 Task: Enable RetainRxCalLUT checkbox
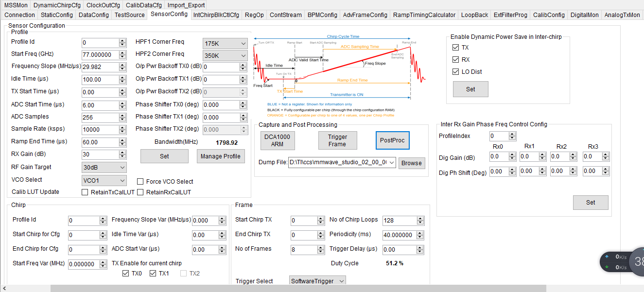[140, 192]
